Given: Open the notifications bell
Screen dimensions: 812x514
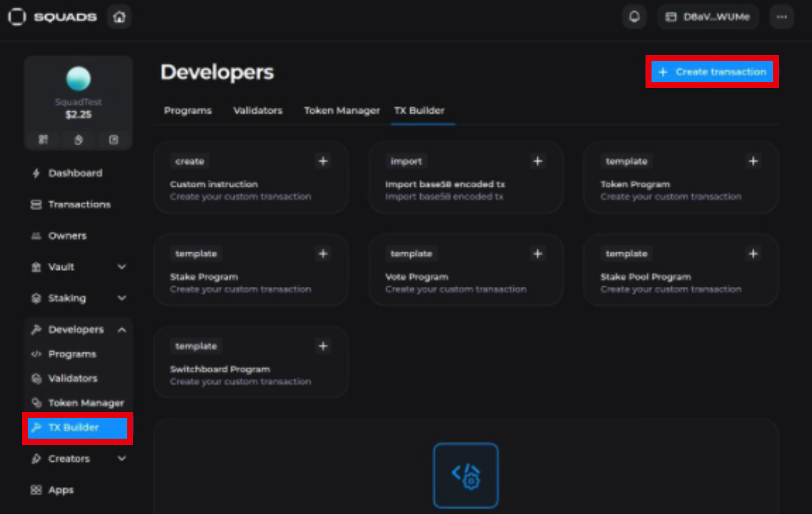Looking at the screenshot, I should point(634,17).
